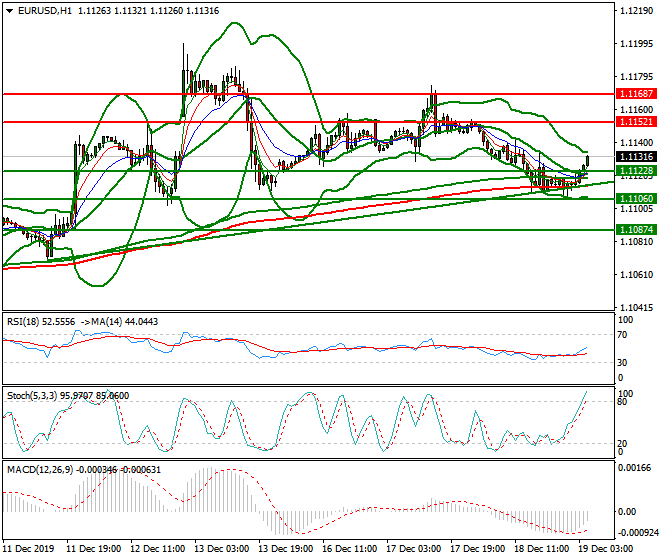Click the 1.10810 price scale value
660x560 pixels.
tap(637, 242)
